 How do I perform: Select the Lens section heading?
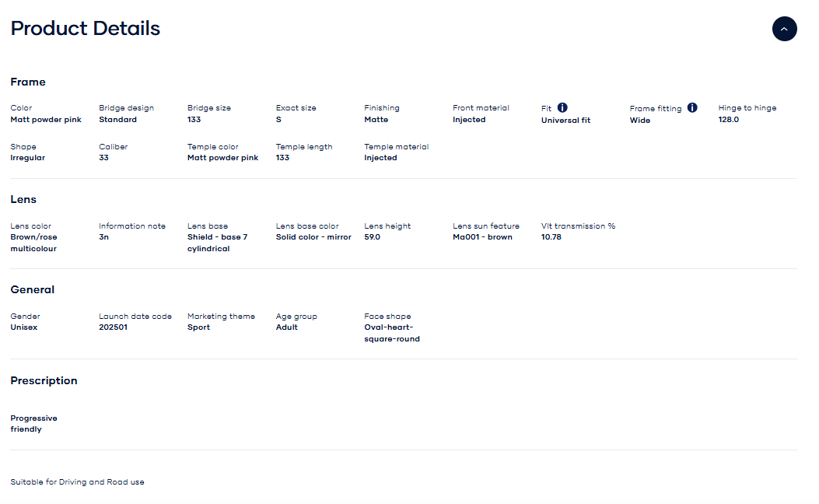[x=23, y=199]
